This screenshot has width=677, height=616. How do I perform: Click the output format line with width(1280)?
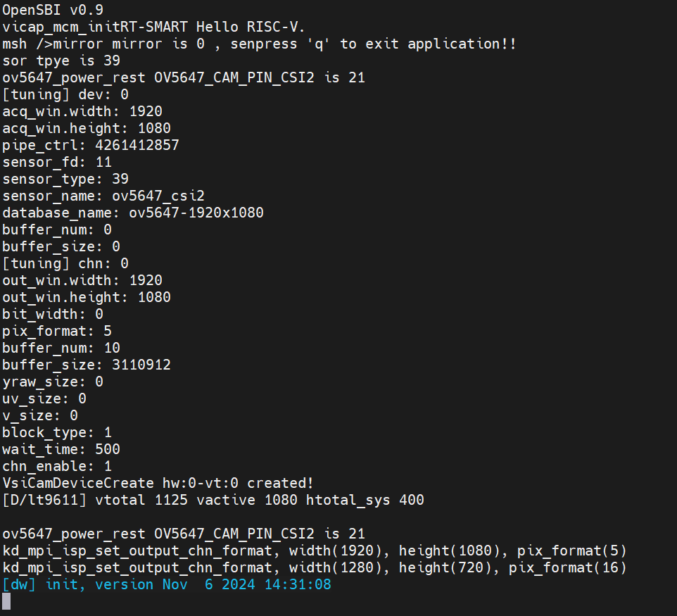click(314, 567)
